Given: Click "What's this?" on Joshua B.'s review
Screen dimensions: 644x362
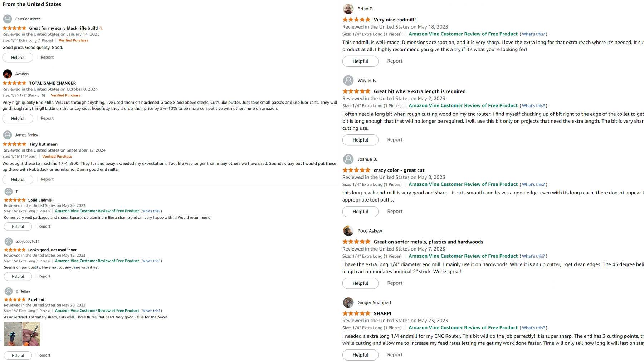Looking at the screenshot, I should coord(533,185).
